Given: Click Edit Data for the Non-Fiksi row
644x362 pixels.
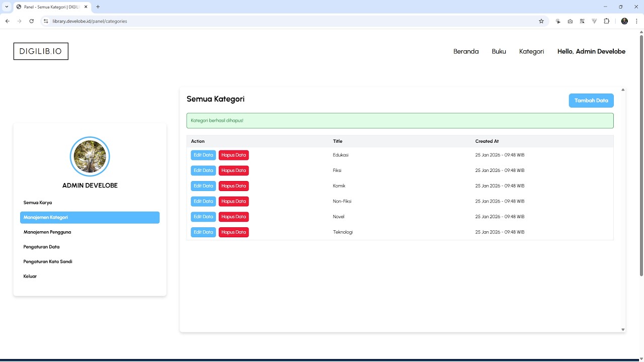Looking at the screenshot, I should (x=203, y=202).
